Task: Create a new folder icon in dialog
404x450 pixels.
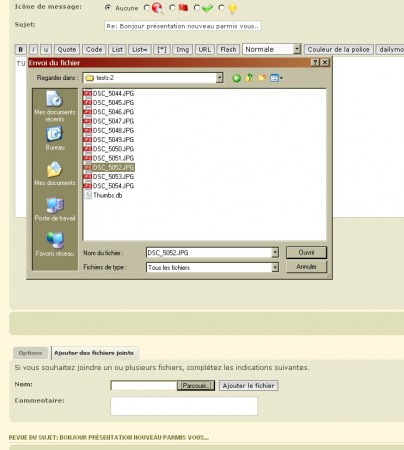Action: [262, 78]
